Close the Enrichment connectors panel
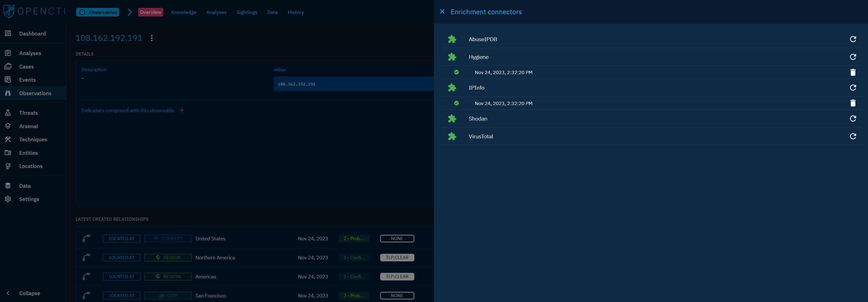This screenshot has height=302, width=868. (x=442, y=12)
